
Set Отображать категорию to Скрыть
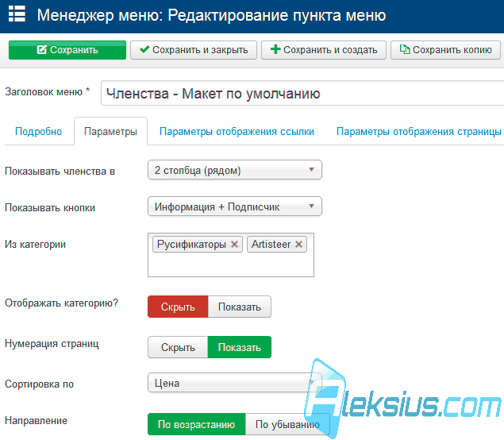point(178,307)
